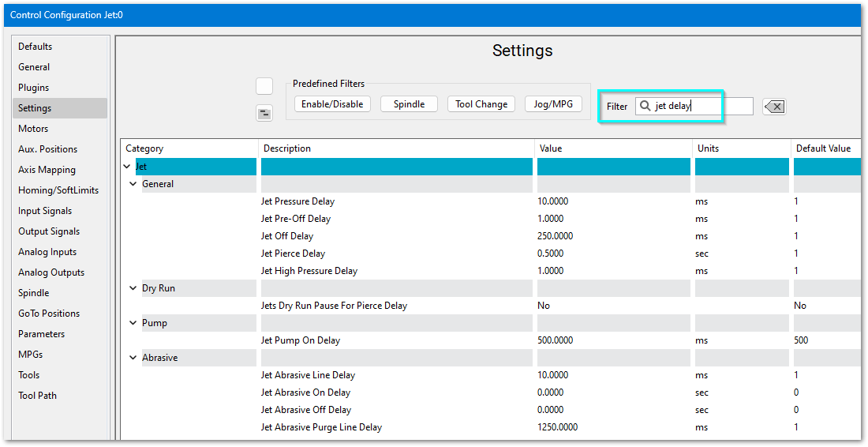868x447 pixels.
Task: Click the collapse-all tree icon button
Action: 264,114
